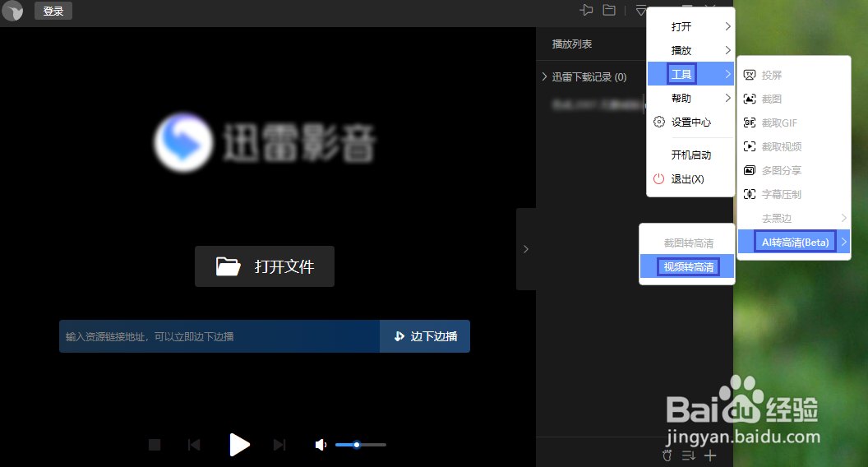The width and height of the screenshot is (868, 467).
Task: Select the 迅雷下载记录 (0) row
Action: tap(591, 77)
